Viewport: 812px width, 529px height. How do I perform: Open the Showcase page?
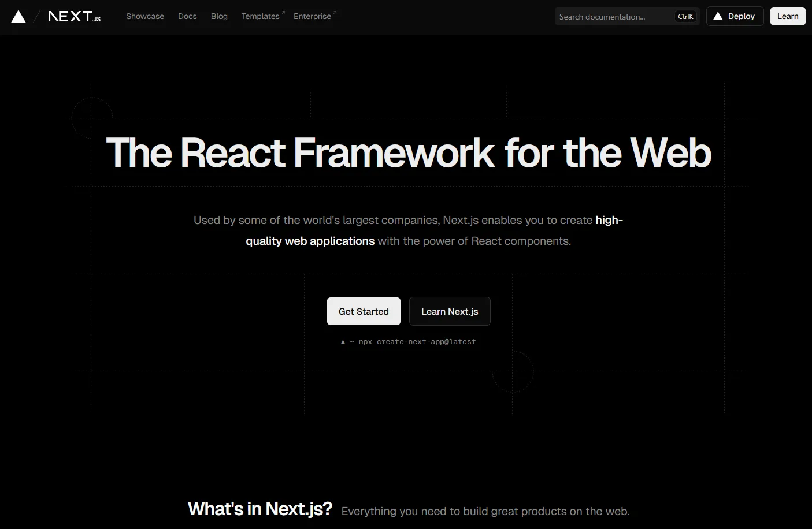pyautogui.click(x=145, y=16)
